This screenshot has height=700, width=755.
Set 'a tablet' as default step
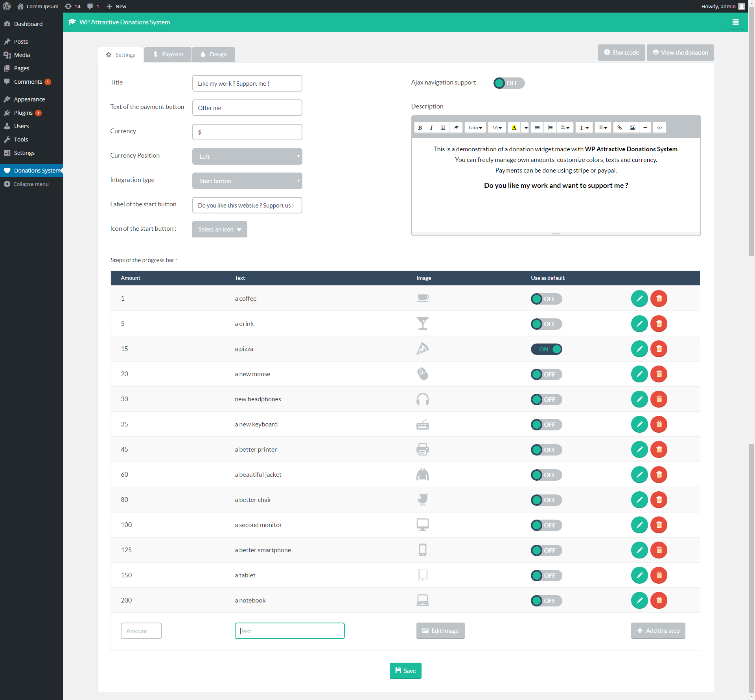tap(546, 576)
